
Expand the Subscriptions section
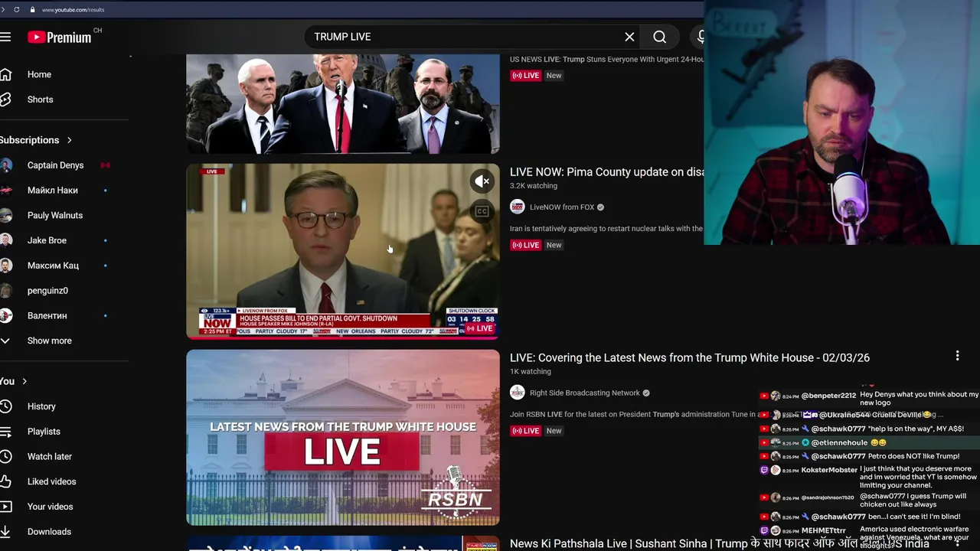pos(36,140)
